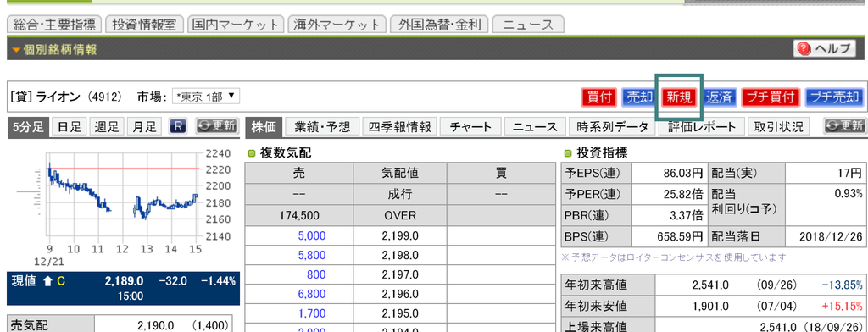
Task: Collapse the 個別銘柄情報 section arrow
Action: click(15, 50)
